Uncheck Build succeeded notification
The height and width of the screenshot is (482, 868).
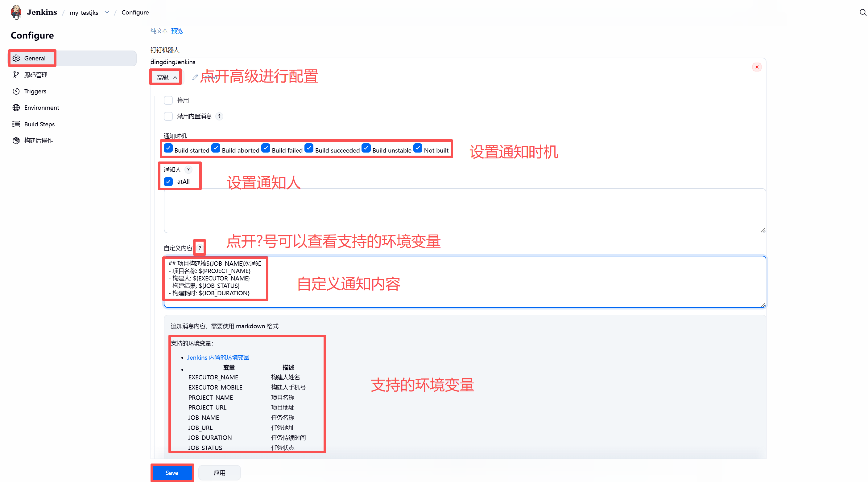[x=309, y=148]
